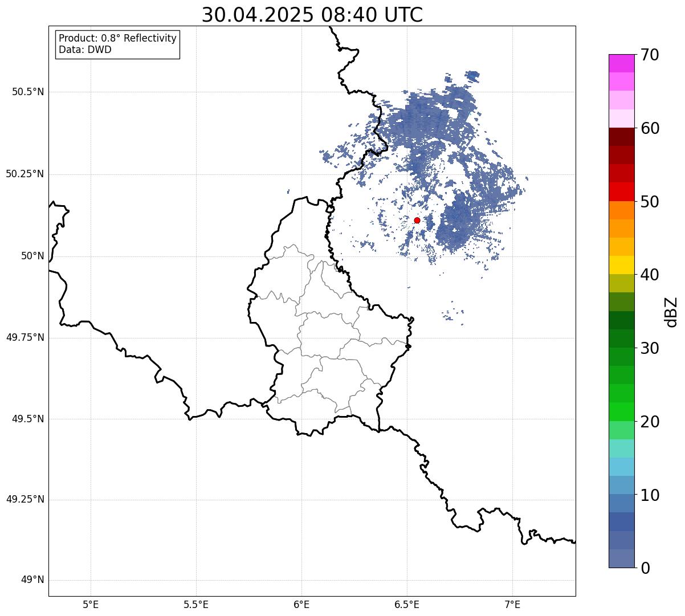Click the dBZ colorbar axis label

(x=672, y=312)
